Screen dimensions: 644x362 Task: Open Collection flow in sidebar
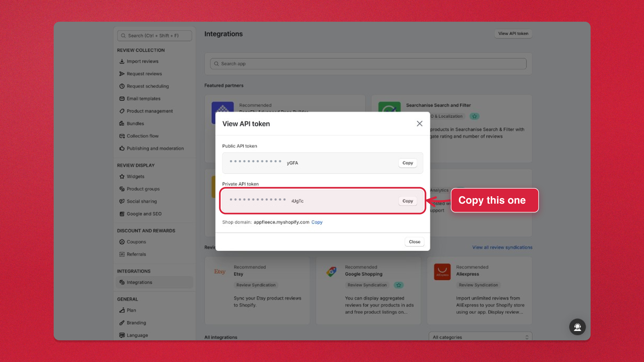point(143,136)
